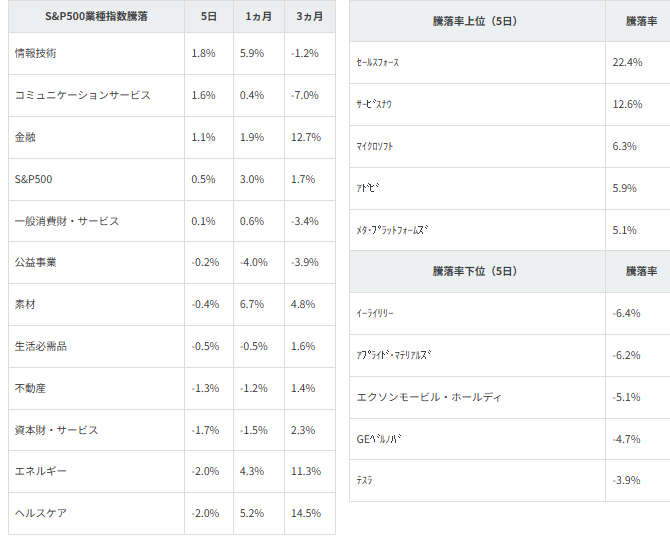This screenshot has width=670, height=546.
Task: Select the S&P500 index row label
Action: (33, 179)
